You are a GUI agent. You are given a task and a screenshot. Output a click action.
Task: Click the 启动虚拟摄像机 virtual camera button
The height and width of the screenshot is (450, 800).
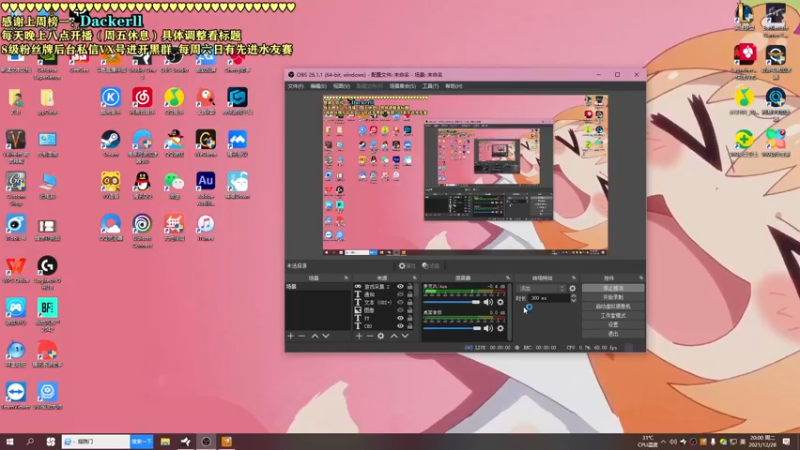pyautogui.click(x=613, y=307)
